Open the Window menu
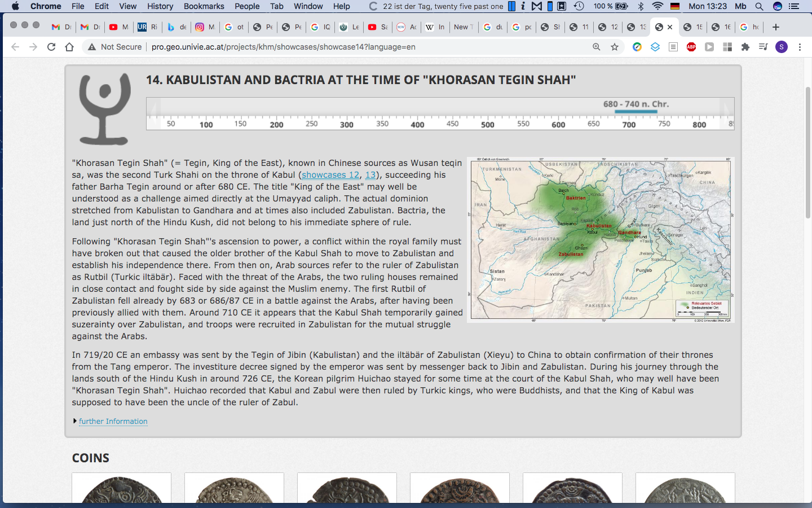The width and height of the screenshot is (812, 508). point(308,6)
